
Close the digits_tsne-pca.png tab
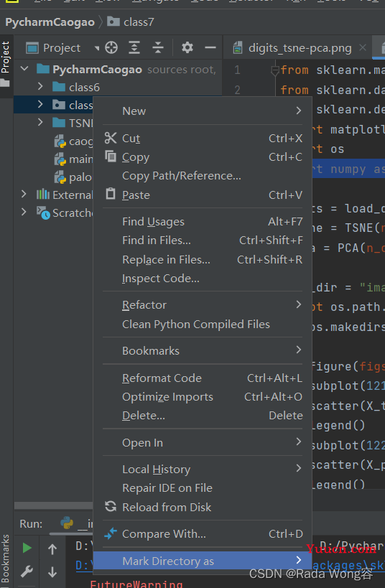[362, 47]
